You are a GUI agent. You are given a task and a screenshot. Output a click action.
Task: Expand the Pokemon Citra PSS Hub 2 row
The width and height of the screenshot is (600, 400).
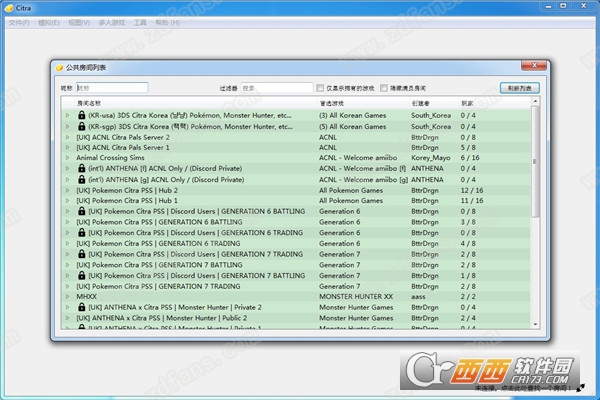click(68, 190)
